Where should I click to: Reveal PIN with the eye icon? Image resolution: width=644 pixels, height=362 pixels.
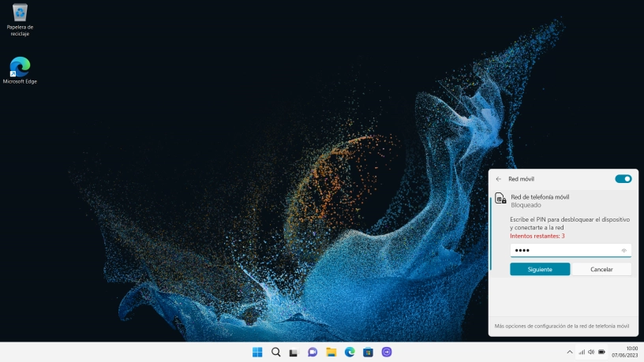point(623,251)
